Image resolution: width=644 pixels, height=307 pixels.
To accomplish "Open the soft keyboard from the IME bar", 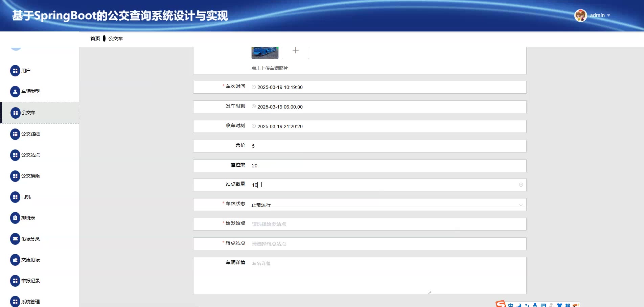I will (543, 305).
